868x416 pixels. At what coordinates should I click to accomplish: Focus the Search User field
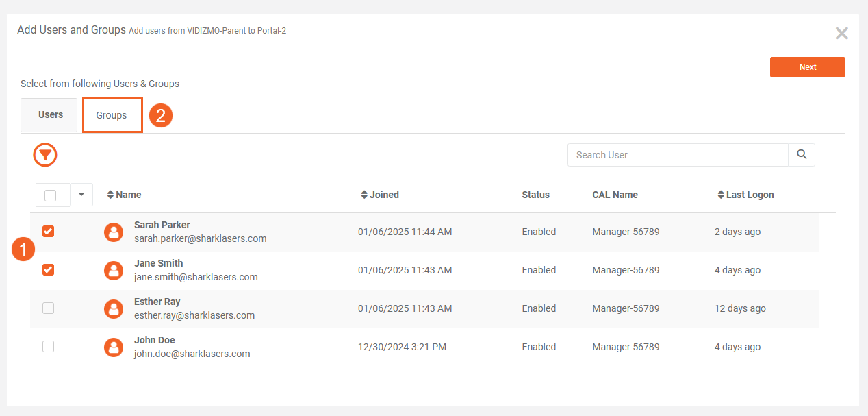tap(678, 155)
